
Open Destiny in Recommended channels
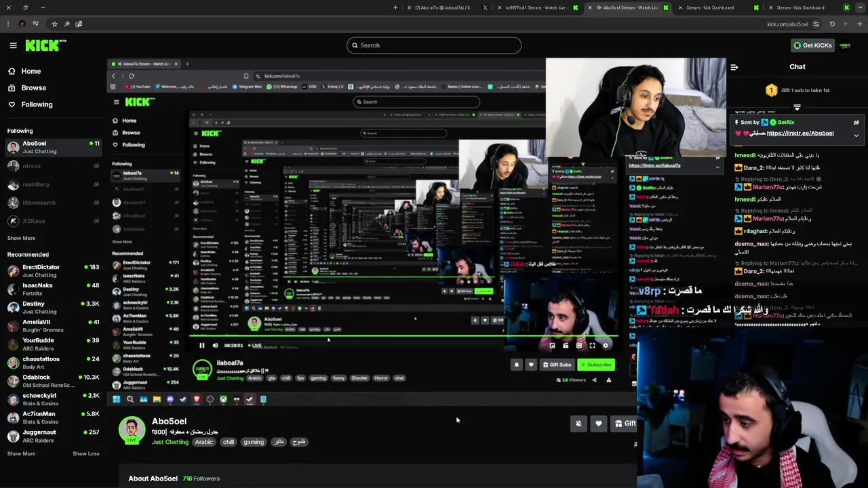click(x=53, y=308)
